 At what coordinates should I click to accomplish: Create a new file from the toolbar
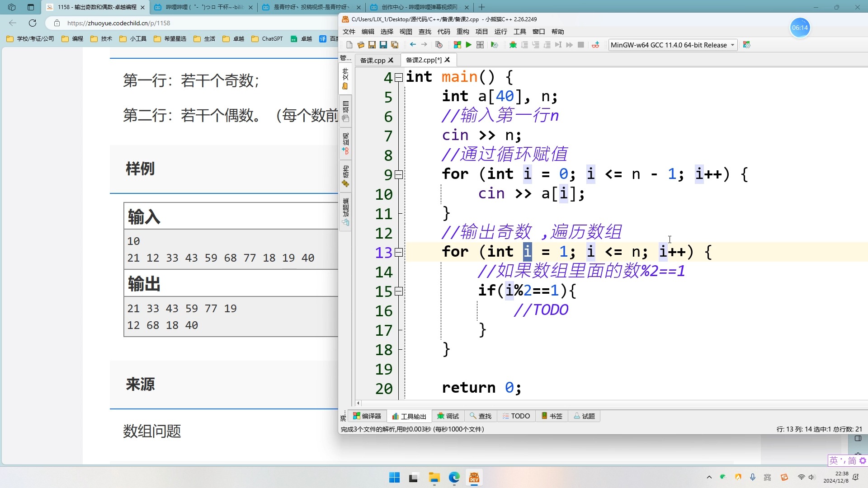[x=349, y=45]
